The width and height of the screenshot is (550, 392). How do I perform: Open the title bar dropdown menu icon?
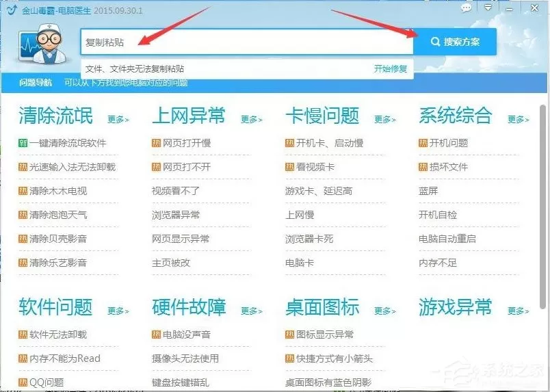pos(488,8)
